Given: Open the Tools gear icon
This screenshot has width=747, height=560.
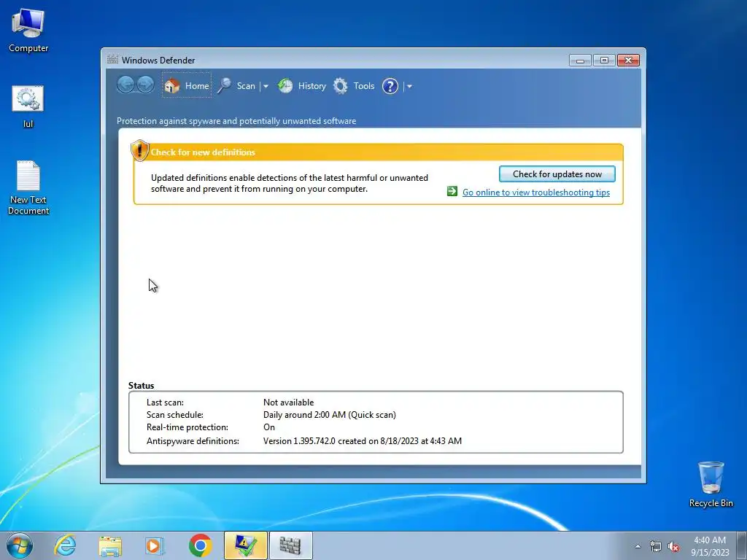Looking at the screenshot, I should tap(340, 86).
